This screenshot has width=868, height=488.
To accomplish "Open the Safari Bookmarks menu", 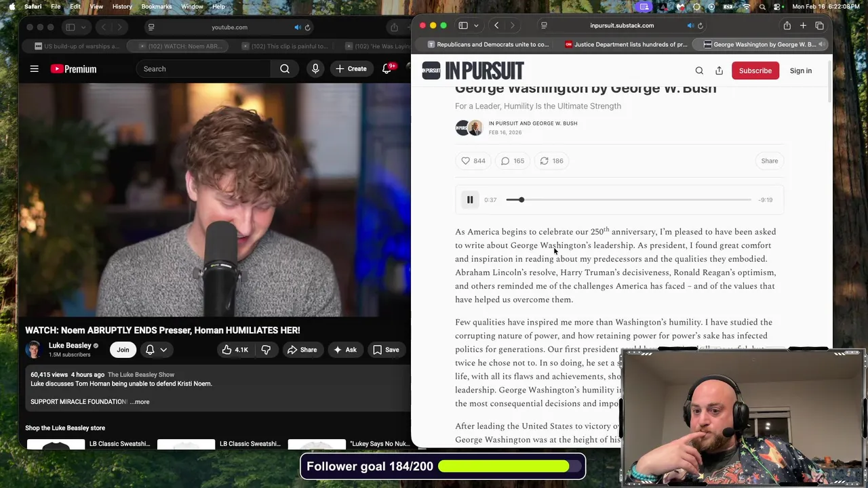I will click(157, 7).
